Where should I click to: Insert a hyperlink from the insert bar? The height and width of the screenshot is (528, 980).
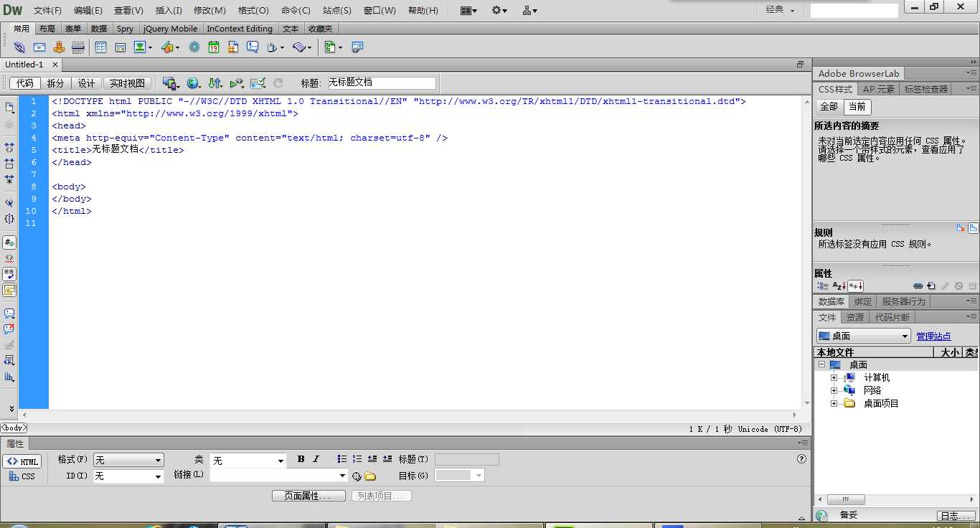tap(19, 47)
